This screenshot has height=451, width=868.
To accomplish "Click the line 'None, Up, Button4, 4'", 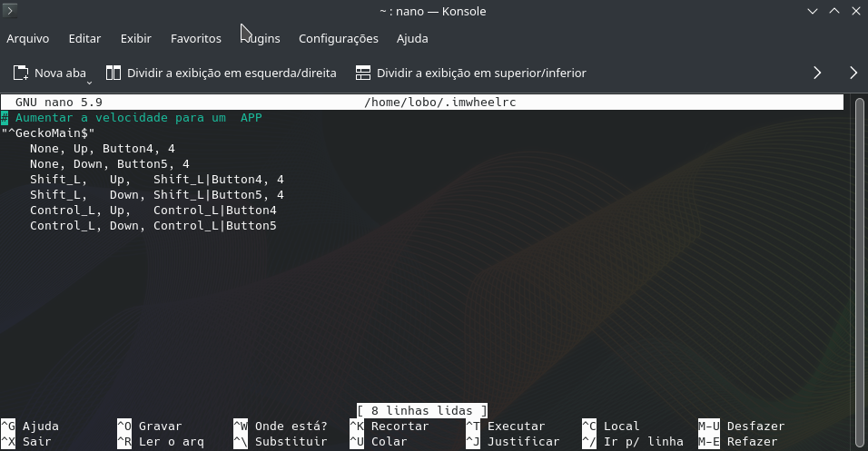I will [103, 149].
